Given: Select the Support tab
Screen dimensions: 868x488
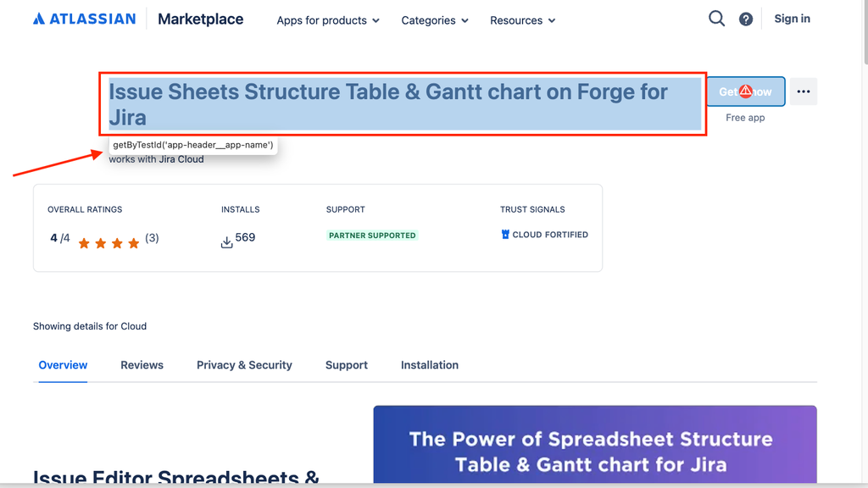Looking at the screenshot, I should (x=347, y=365).
